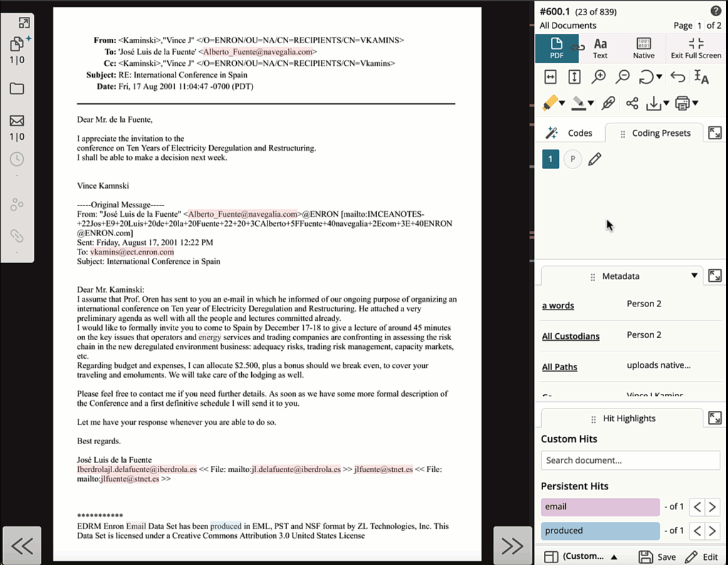Switch to Text view
The image size is (728, 565).
600,48
